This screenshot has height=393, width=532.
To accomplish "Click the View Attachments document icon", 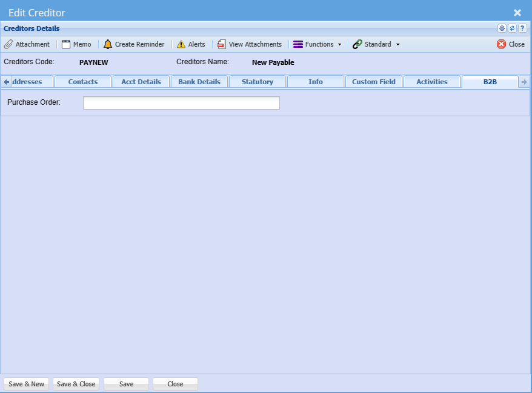I will pos(222,44).
